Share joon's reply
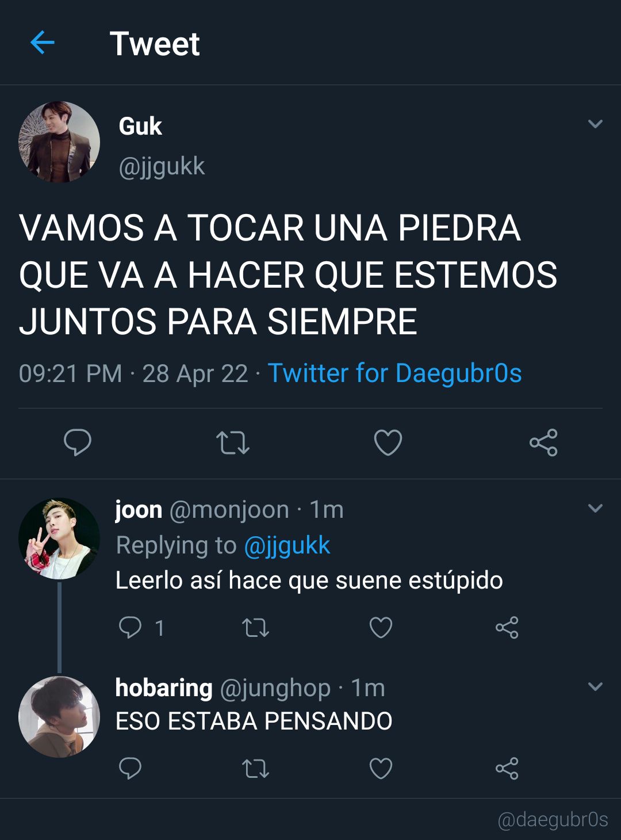The width and height of the screenshot is (621, 840). [507, 628]
